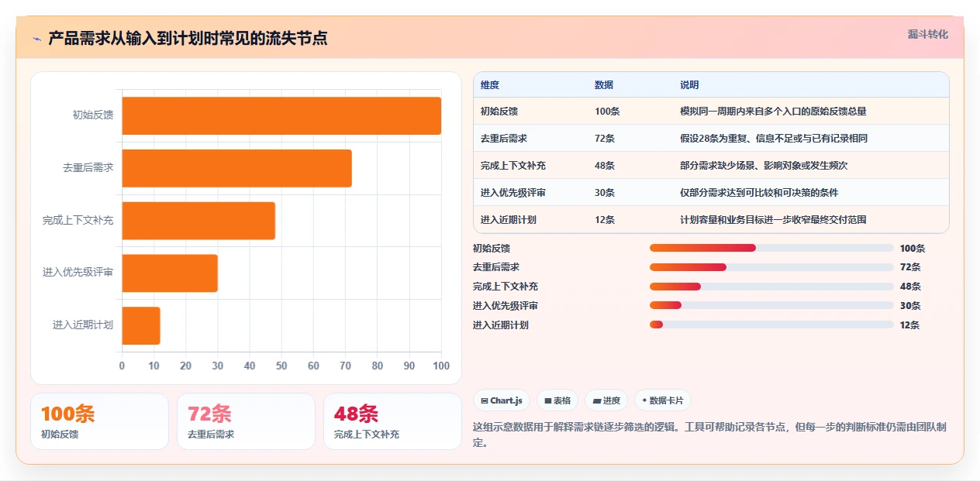The width and height of the screenshot is (980, 481).
Task: Click the 进入近期计划 label in the progress list
Action: pyautogui.click(x=501, y=325)
